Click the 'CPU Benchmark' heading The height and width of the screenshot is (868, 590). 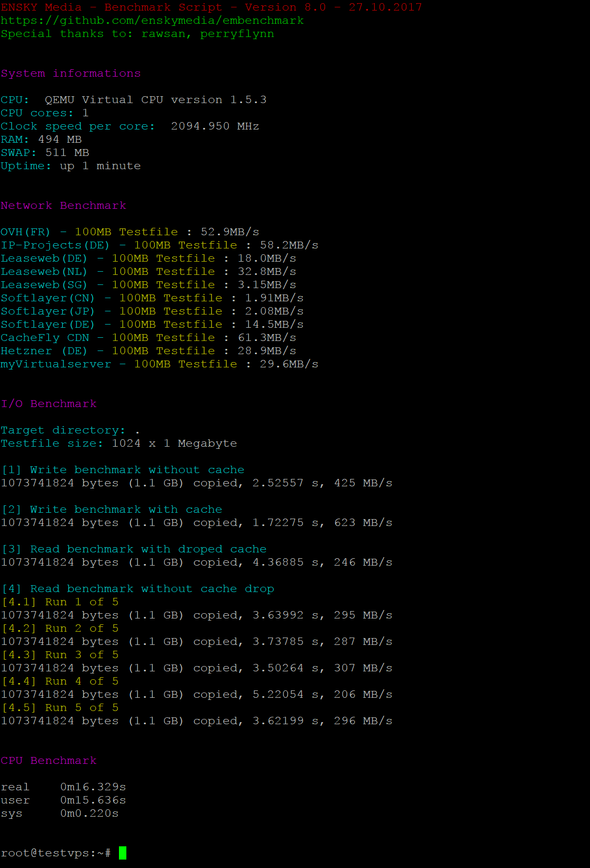pos(49,761)
